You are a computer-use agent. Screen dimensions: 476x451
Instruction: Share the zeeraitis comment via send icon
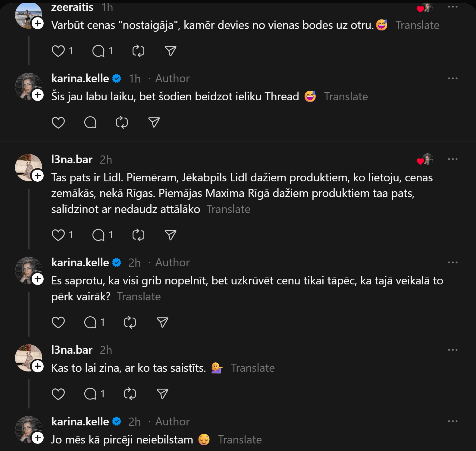[171, 51]
